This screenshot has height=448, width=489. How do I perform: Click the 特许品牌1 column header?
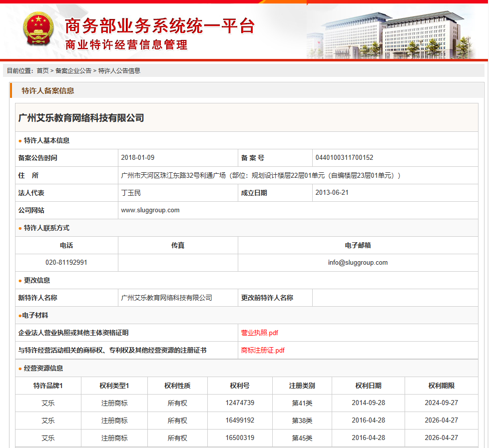point(48,386)
